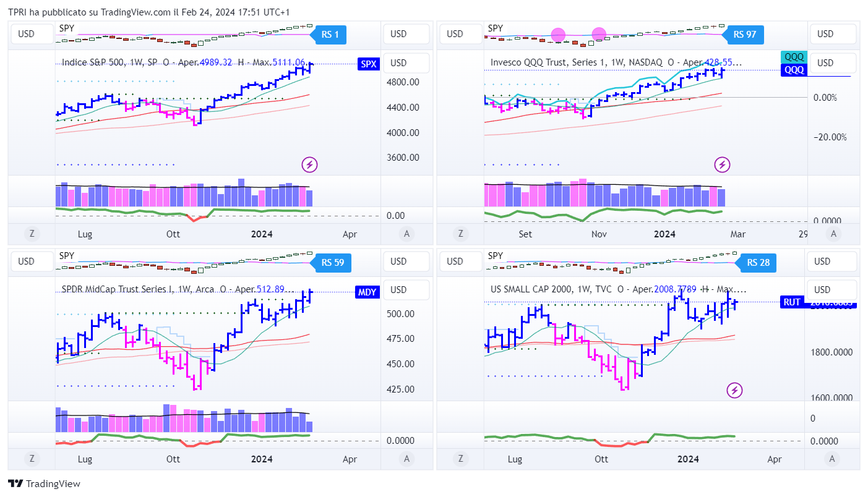Click the RS 28 label on Small Cap chart

click(x=758, y=262)
